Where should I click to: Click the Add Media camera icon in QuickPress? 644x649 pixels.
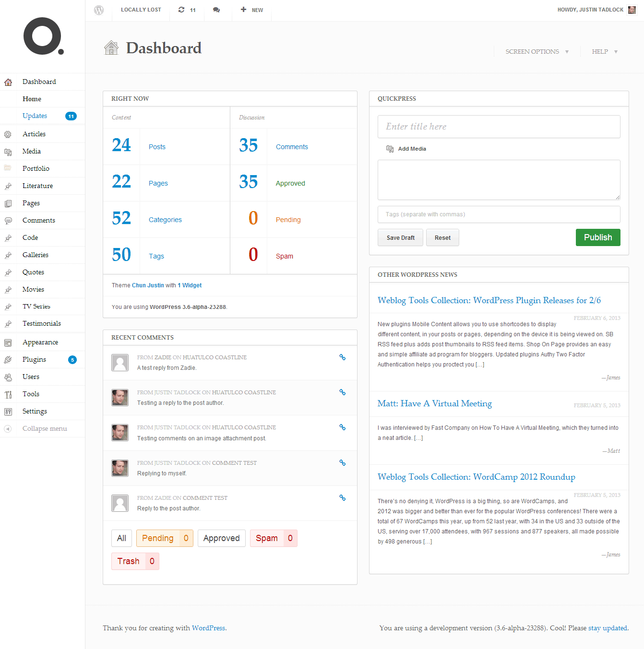coord(390,149)
